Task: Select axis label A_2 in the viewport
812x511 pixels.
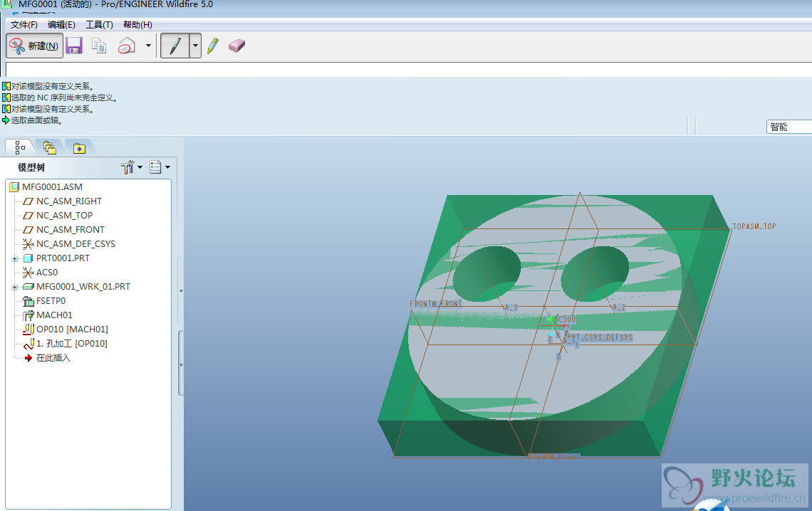Action: 619,307
